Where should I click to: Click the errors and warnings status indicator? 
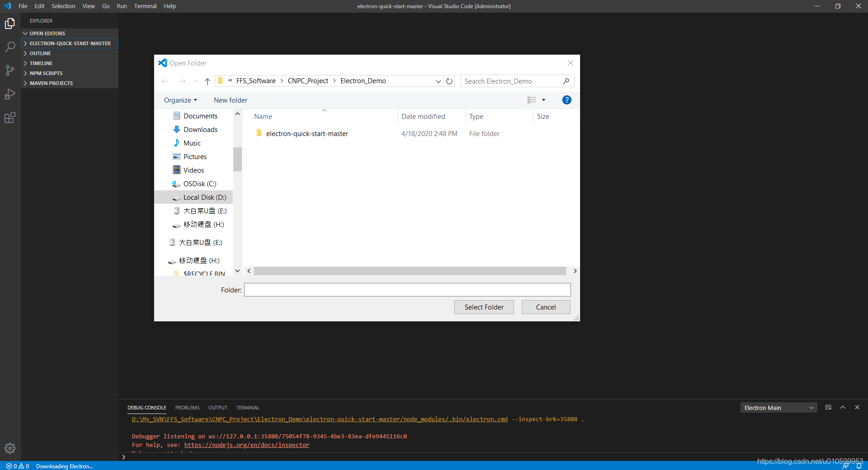coord(18,466)
